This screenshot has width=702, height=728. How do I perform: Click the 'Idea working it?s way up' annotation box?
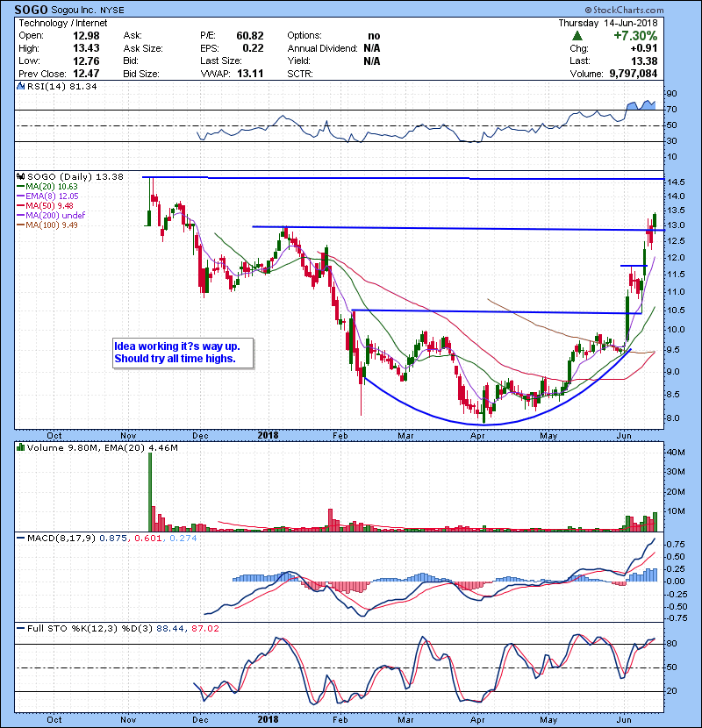(183, 353)
